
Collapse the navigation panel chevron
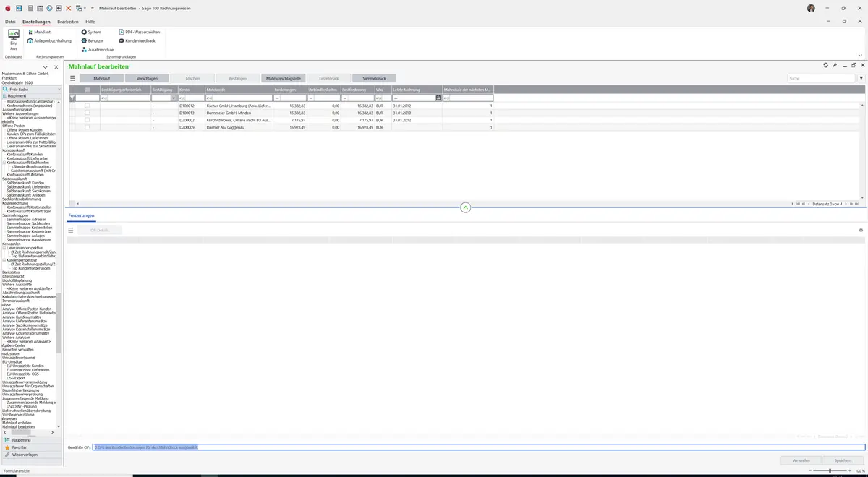[x=45, y=67]
